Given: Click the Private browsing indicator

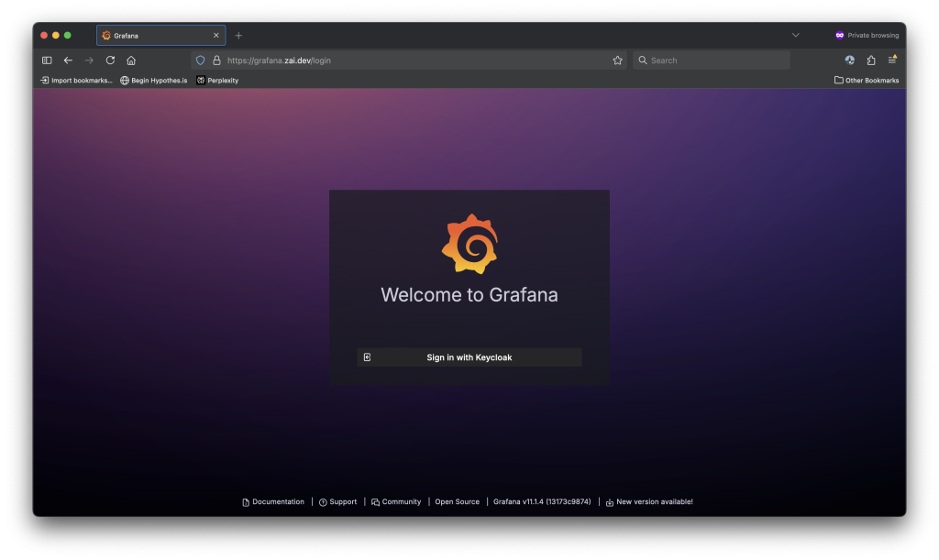Looking at the screenshot, I should 867,36.
